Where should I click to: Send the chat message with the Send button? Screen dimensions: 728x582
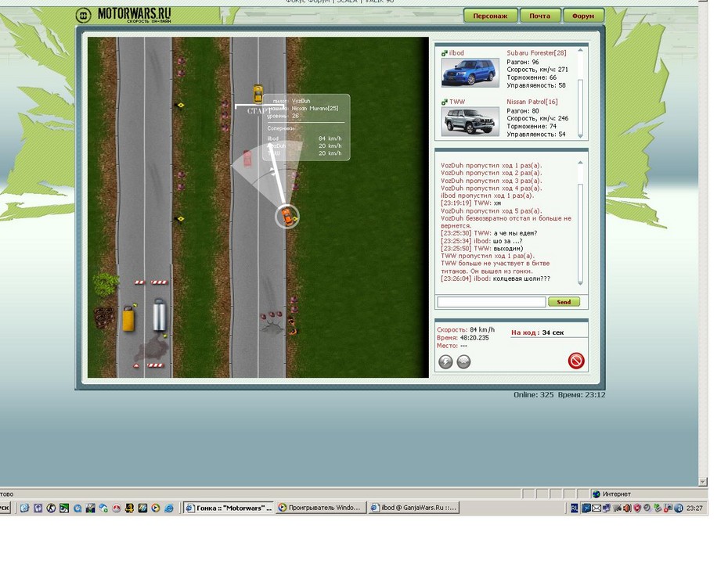[564, 302]
